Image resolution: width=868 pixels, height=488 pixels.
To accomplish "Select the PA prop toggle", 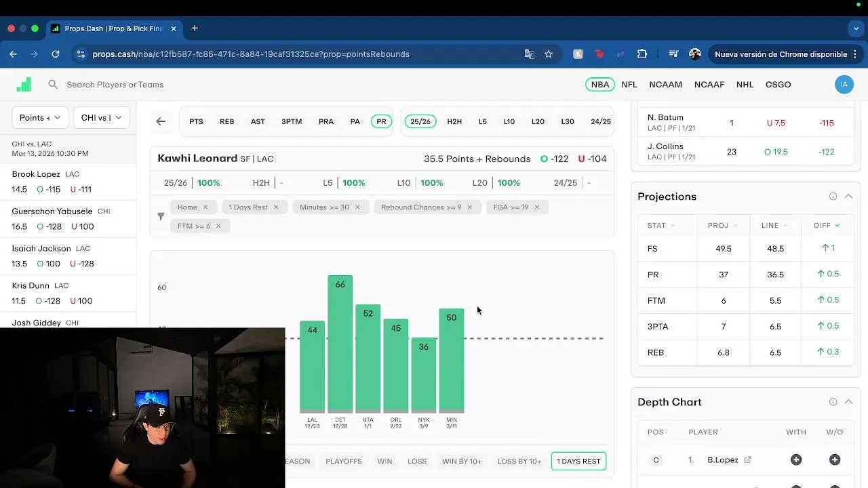I will coord(355,122).
